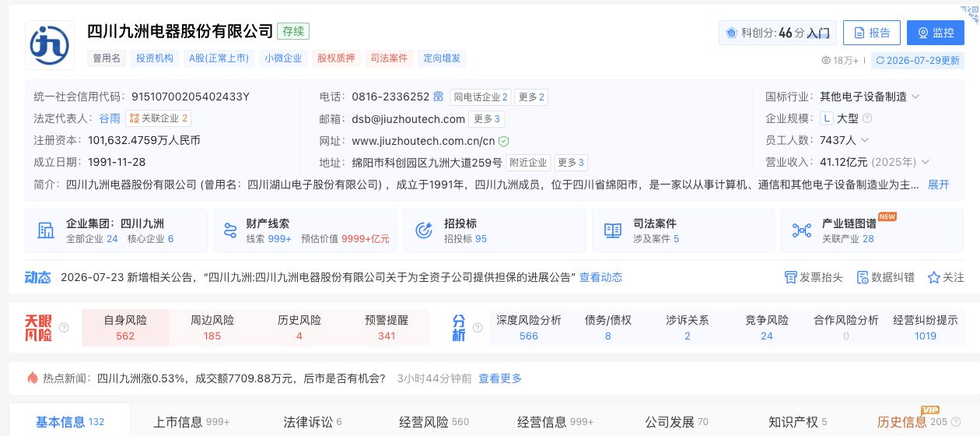Viewport: 980px width, 436px height.
Task: Open 全部企业 24 link
Action: coord(92,239)
